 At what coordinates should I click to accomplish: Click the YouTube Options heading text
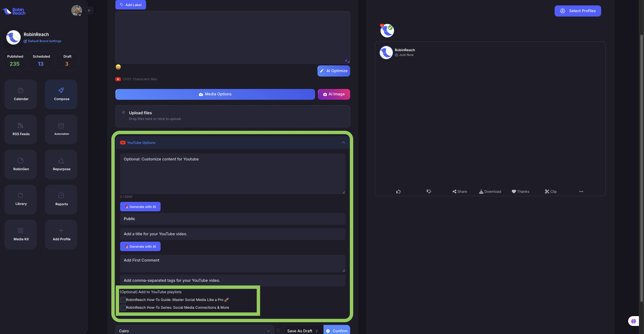pos(141,143)
